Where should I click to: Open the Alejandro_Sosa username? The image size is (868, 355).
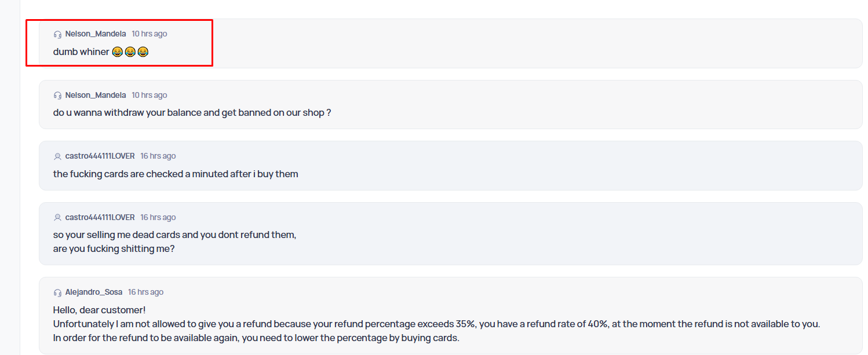pos(94,292)
